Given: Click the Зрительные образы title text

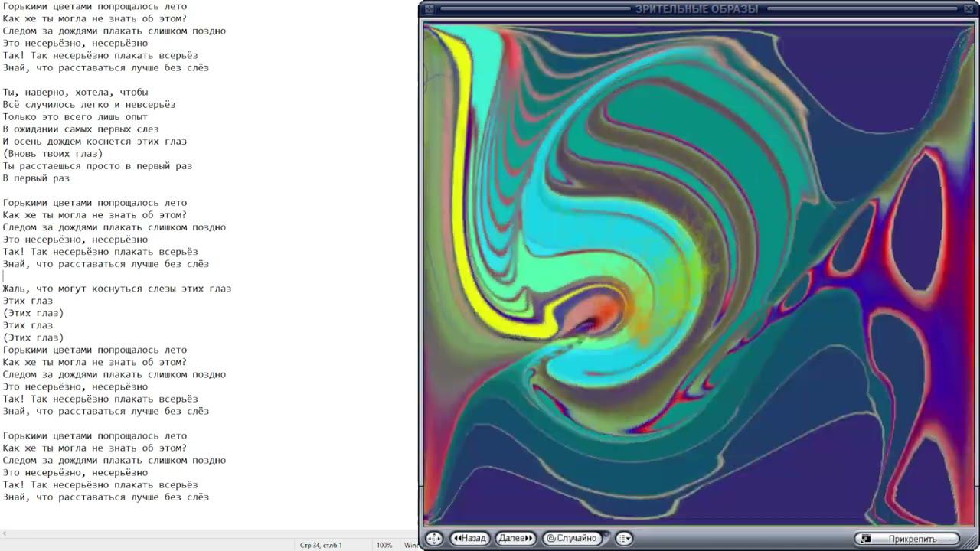Looking at the screenshot, I should (x=697, y=9).
